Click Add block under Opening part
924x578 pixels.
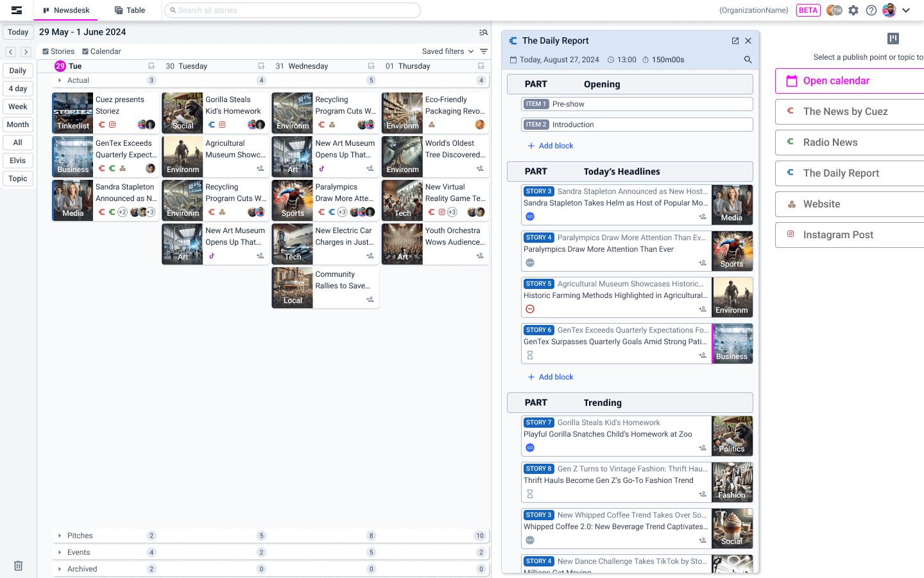point(550,146)
